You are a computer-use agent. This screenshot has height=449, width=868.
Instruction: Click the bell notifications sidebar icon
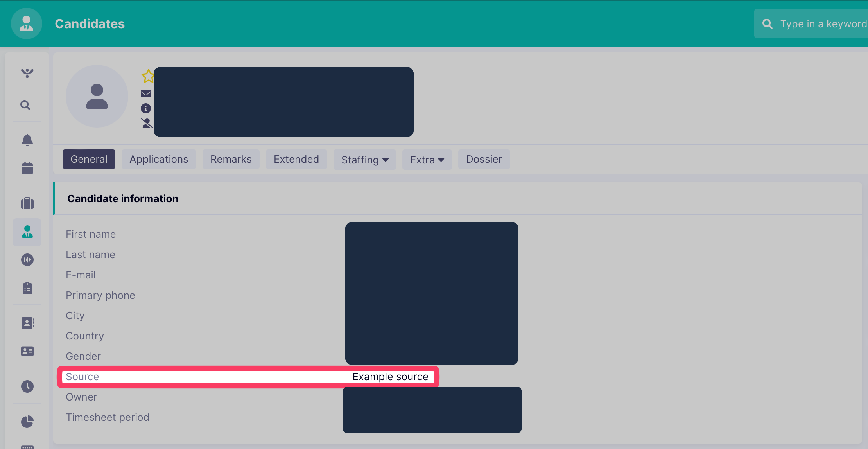point(27,140)
